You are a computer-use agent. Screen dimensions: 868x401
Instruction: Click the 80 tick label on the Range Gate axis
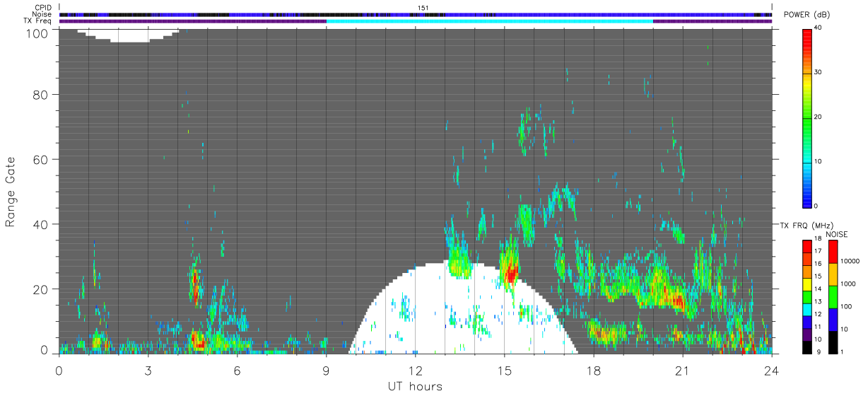pyautogui.click(x=39, y=94)
